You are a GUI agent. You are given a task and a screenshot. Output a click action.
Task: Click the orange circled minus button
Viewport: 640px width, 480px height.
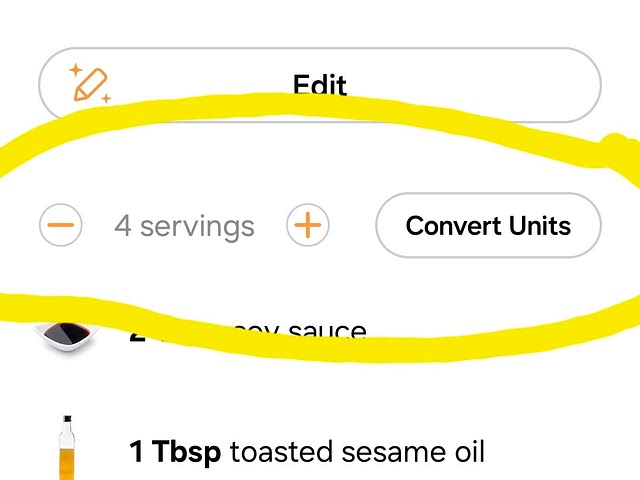61,226
